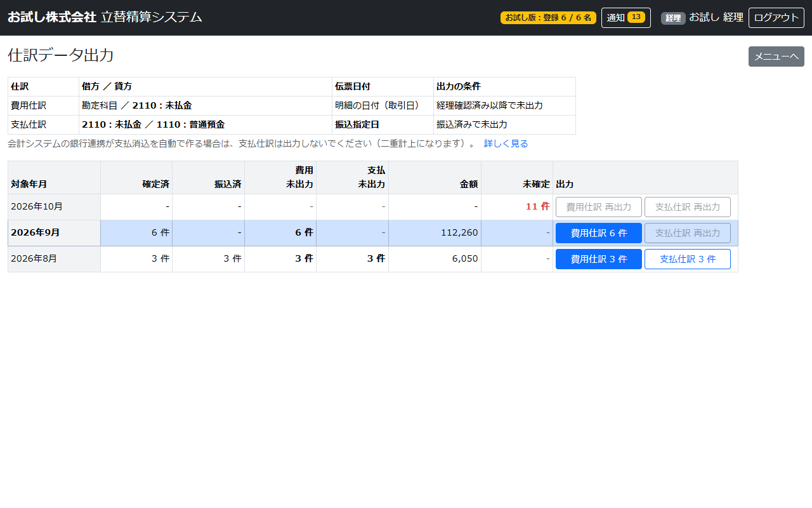Click the 借方 / 貸方 header cell
This screenshot has width=812, height=508.
(x=206, y=87)
